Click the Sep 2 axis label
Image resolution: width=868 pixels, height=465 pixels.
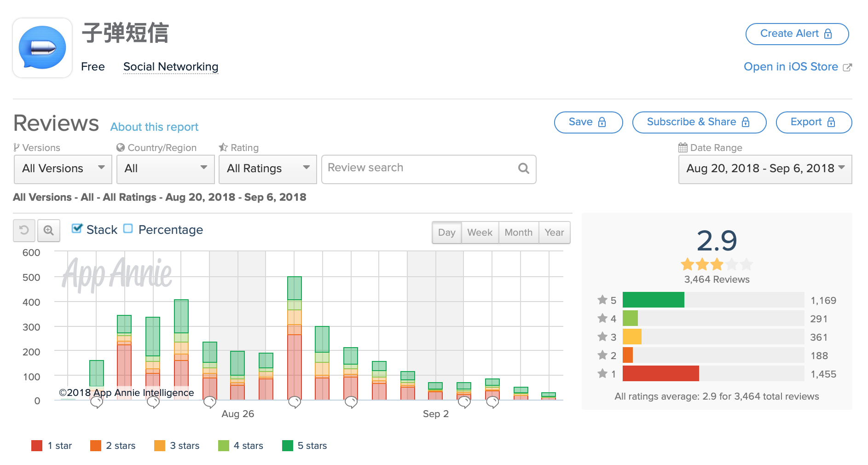tap(436, 414)
